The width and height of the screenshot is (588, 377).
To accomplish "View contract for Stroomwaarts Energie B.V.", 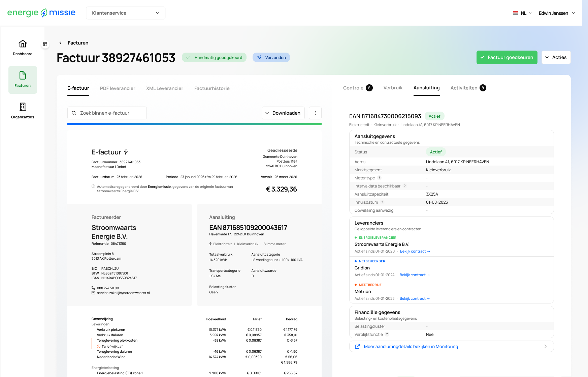I will click(x=415, y=251).
